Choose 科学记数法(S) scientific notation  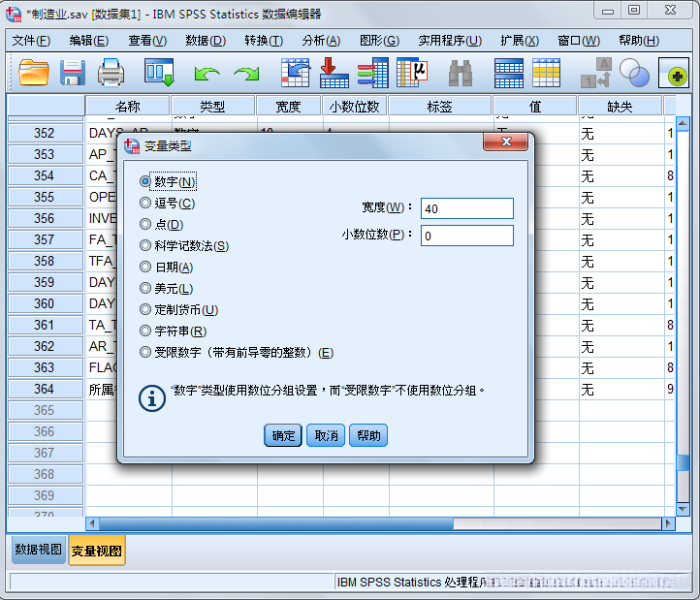pos(145,245)
